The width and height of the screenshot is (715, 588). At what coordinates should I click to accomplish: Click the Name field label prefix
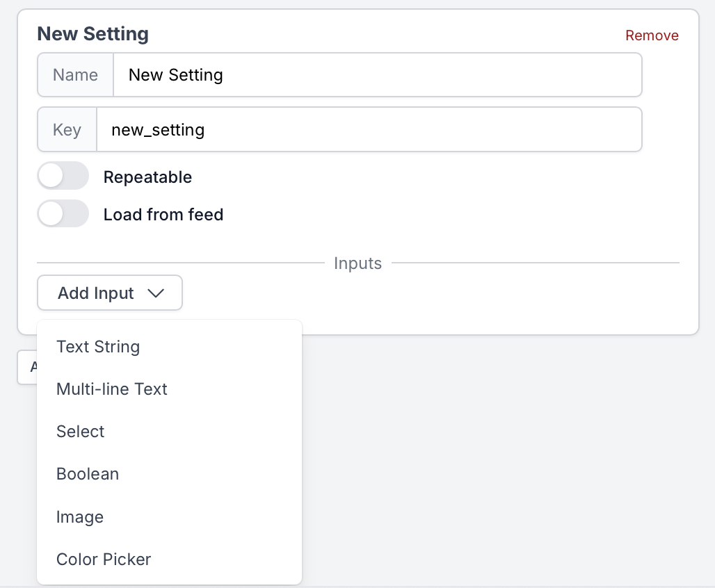pyautogui.click(x=75, y=74)
